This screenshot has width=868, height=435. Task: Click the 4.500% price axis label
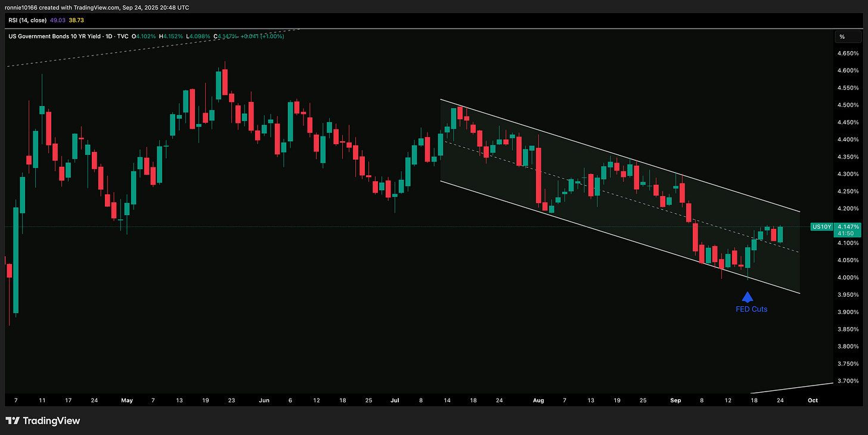point(848,105)
